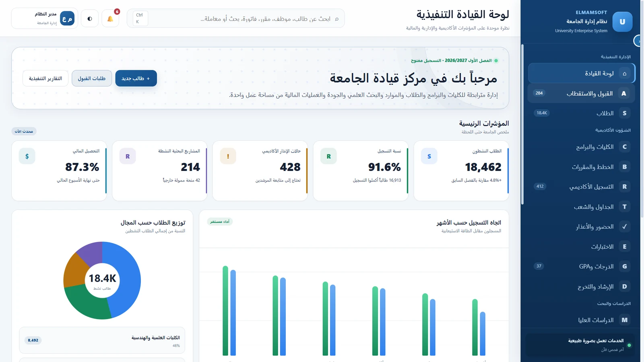Click the G icon for الدرجات
644x362 pixels.
click(624, 266)
